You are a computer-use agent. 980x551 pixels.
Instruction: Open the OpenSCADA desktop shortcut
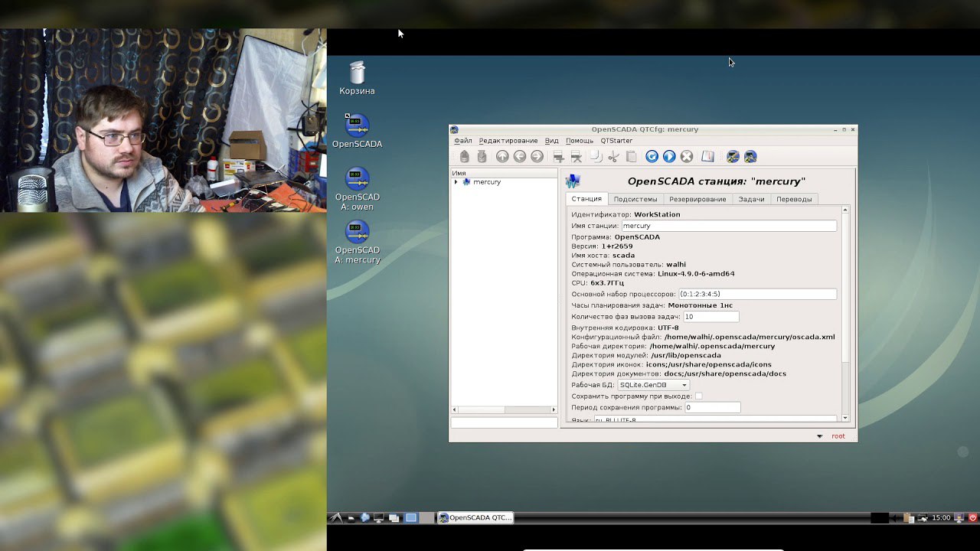point(357,131)
